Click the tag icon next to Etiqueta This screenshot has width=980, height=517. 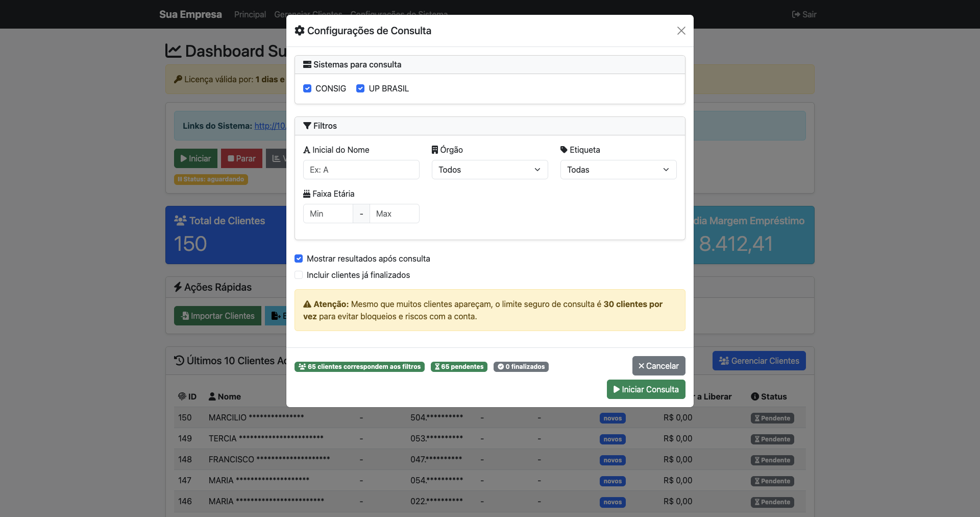[563, 150]
